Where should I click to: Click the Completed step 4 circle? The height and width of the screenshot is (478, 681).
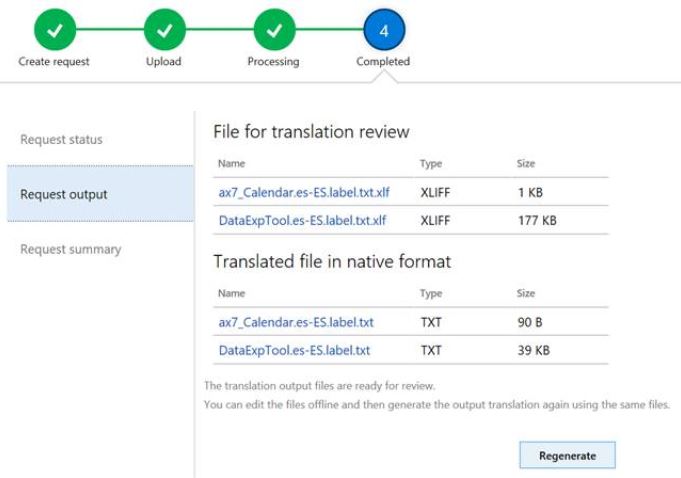[383, 28]
